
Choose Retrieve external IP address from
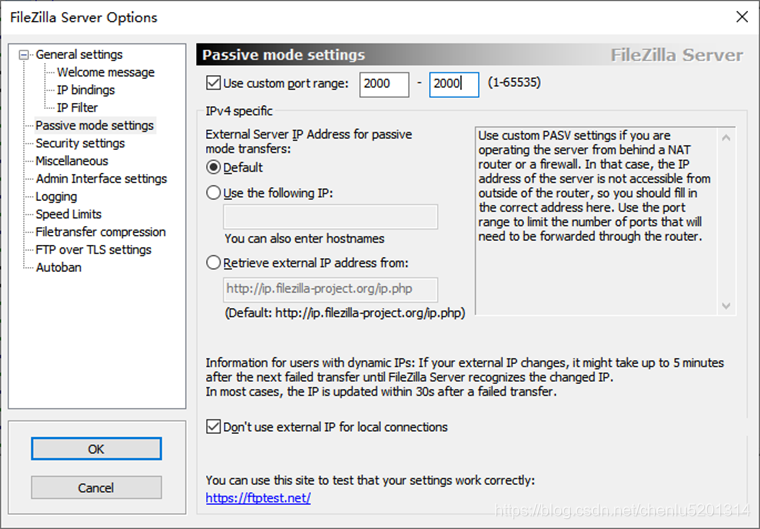click(x=212, y=263)
